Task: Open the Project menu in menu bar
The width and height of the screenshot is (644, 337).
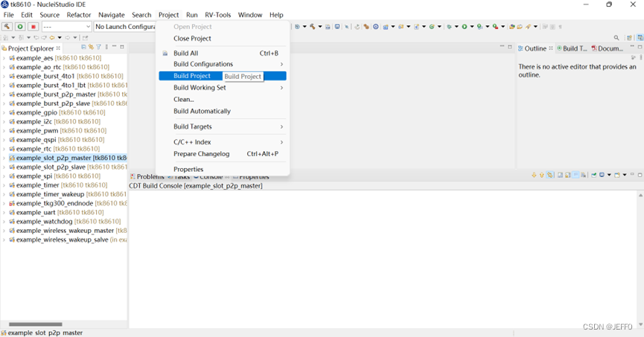Action: pyautogui.click(x=168, y=15)
